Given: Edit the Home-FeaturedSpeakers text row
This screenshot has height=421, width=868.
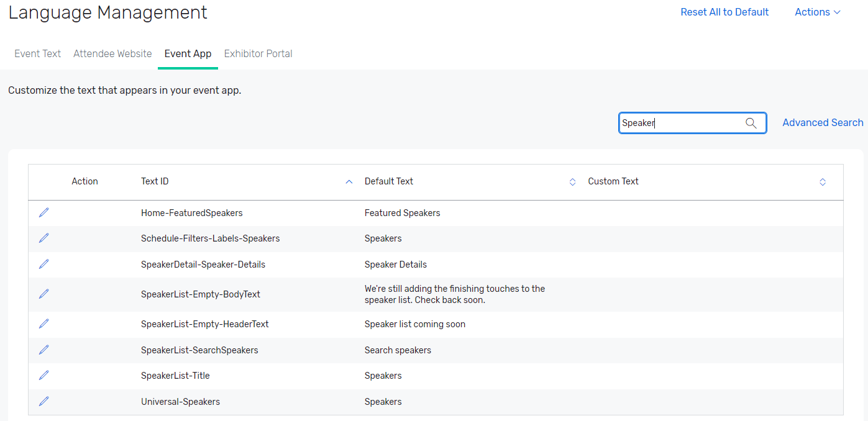Looking at the screenshot, I should click(43, 213).
